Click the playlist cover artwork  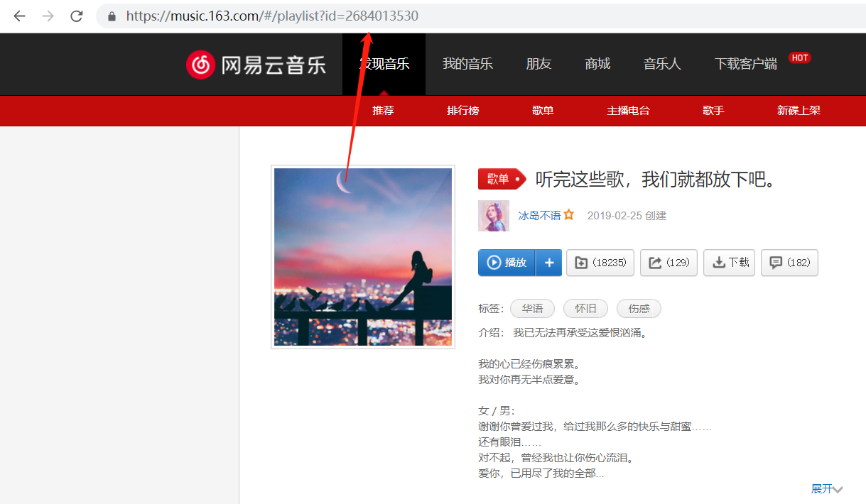[x=363, y=257]
